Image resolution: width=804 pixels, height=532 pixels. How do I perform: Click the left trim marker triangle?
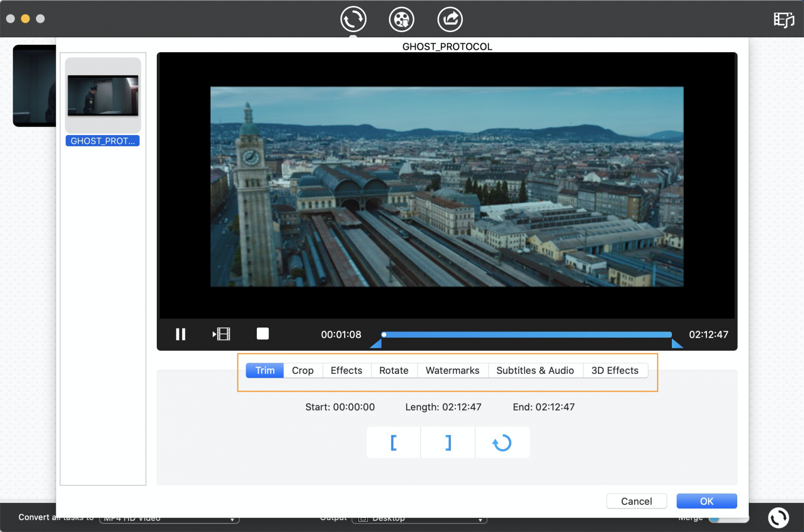pos(376,344)
